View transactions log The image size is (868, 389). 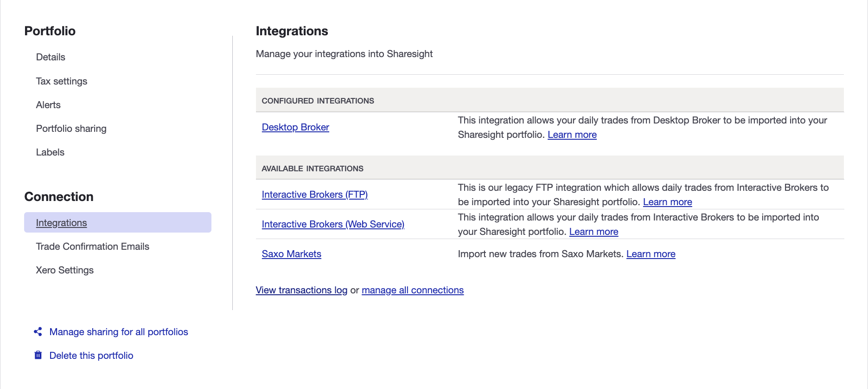(x=301, y=290)
